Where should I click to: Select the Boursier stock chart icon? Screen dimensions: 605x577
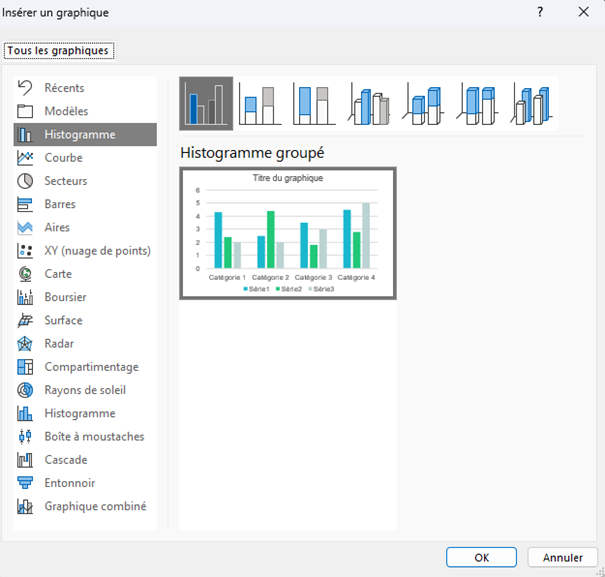coord(25,297)
